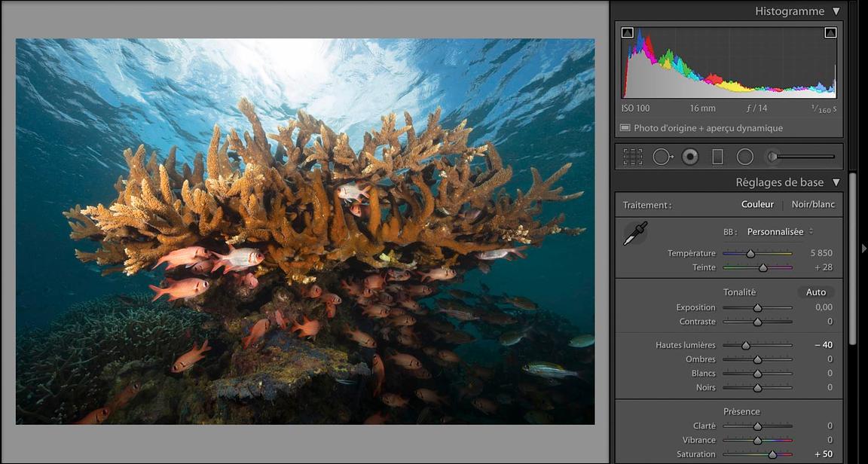Image resolution: width=868 pixels, height=464 pixels.
Task: Click the Auto tonality button
Action: (x=816, y=292)
